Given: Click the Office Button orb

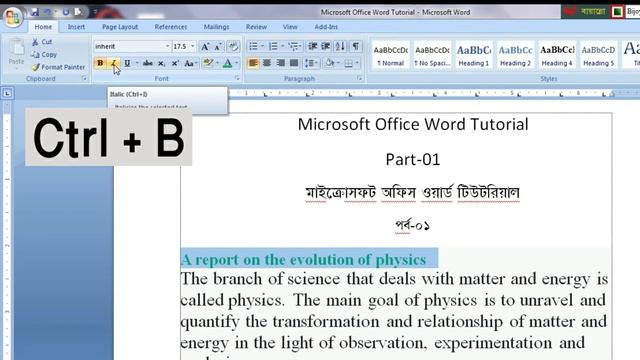Looking at the screenshot, I should click(12, 17).
